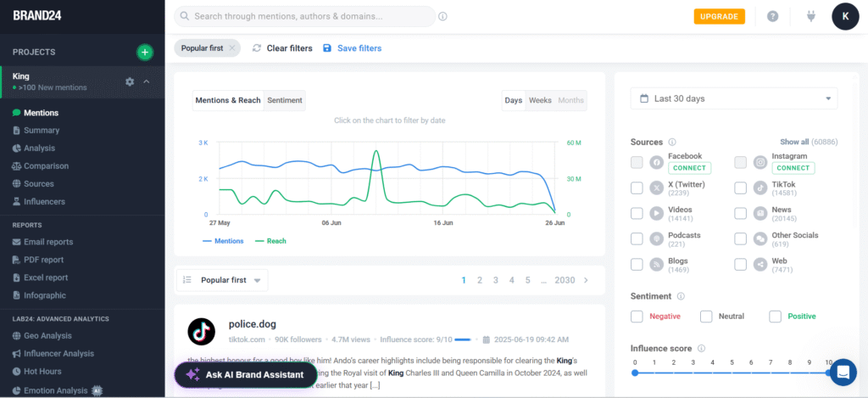Click Show all sources link
The width and height of the screenshot is (868, 398).
pos(794,142)
